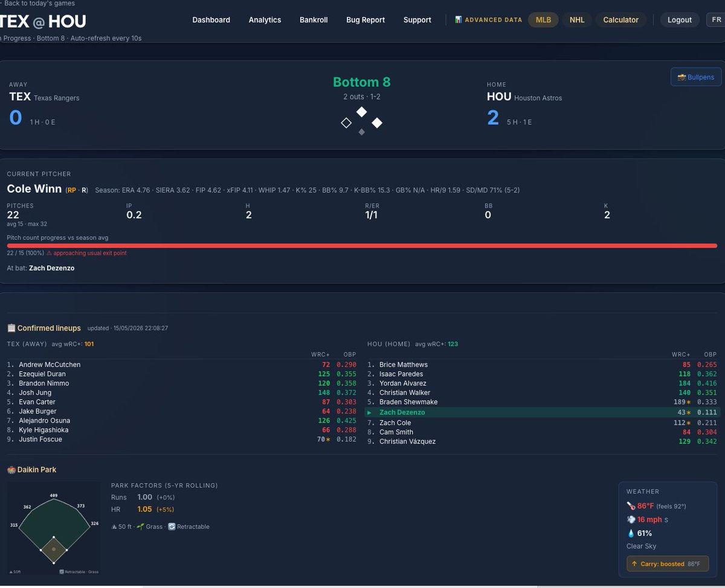Click the 50 ft elevation icon
Screen dimensions: 725x588
point(114,526)
